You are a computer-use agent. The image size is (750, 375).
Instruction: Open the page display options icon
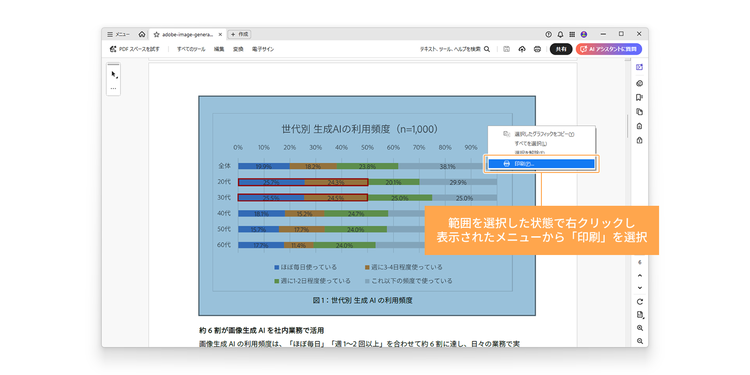pyautogui.click(x=640, y=315)
